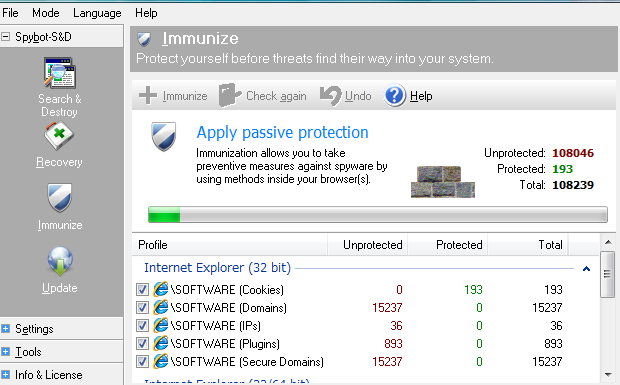
Task: Uncheck the \SOFTWARE (Plugins) checkbox
Action: 142,343
